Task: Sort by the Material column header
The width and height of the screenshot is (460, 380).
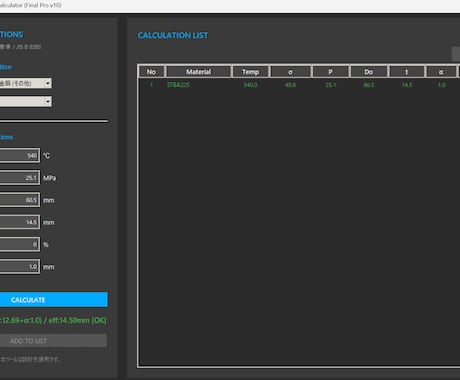Action: click(x=198, y=72)
